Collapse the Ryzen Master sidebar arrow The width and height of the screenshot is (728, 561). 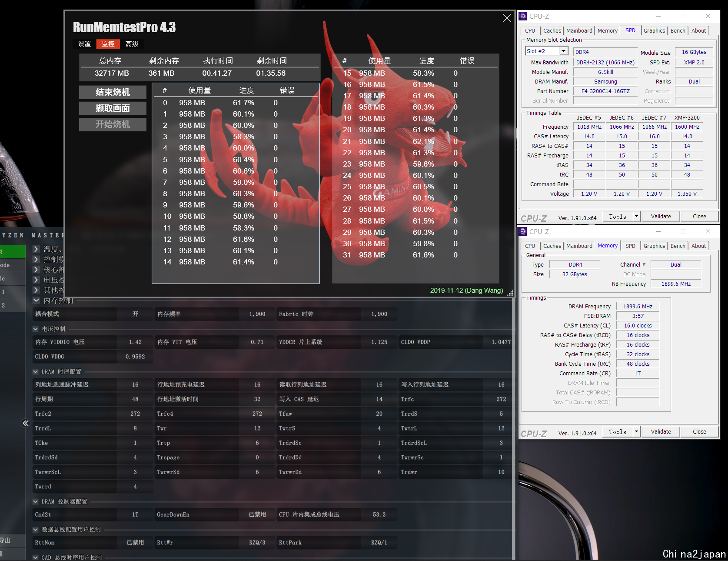pyautogui.click(x=26, y=423)
